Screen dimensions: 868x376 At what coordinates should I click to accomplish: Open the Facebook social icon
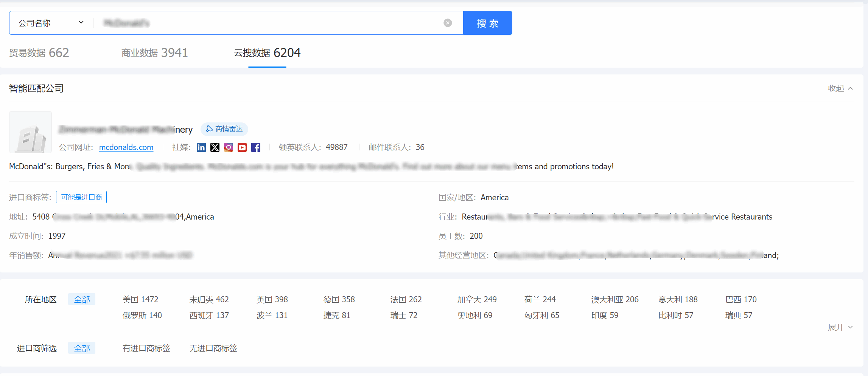point(256,147)
